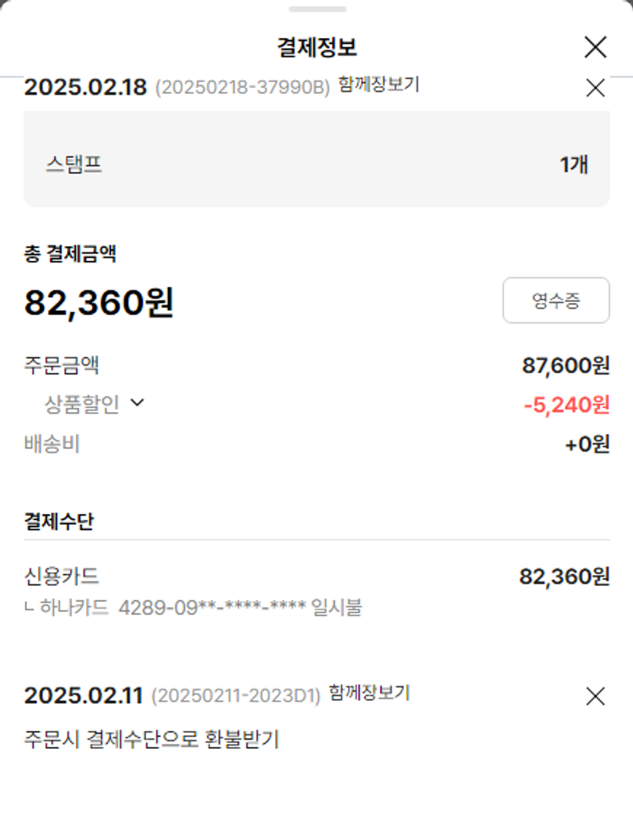Viewport: 633px width, 840px height.
Task: Click the 주문금액 order amount label
Action: pos(62,366)
